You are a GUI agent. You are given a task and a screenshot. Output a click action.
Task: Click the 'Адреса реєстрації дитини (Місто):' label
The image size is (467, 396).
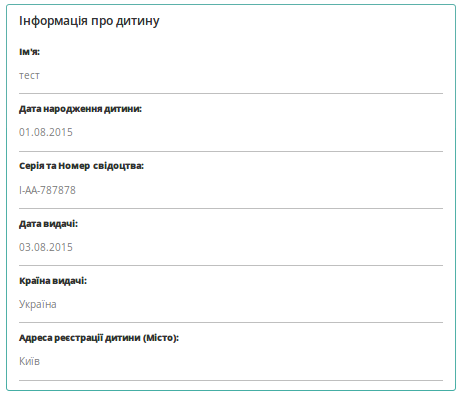99,338
